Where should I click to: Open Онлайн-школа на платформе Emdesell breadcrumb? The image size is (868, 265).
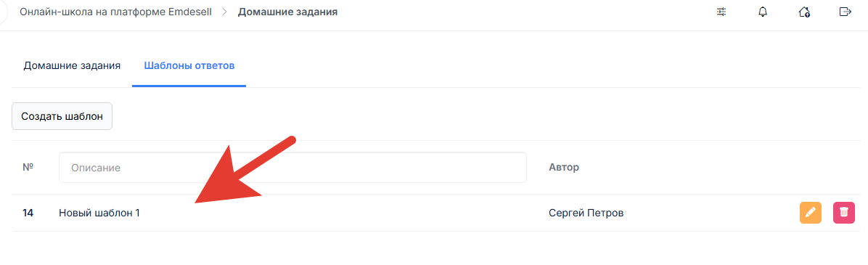point(115,12)
